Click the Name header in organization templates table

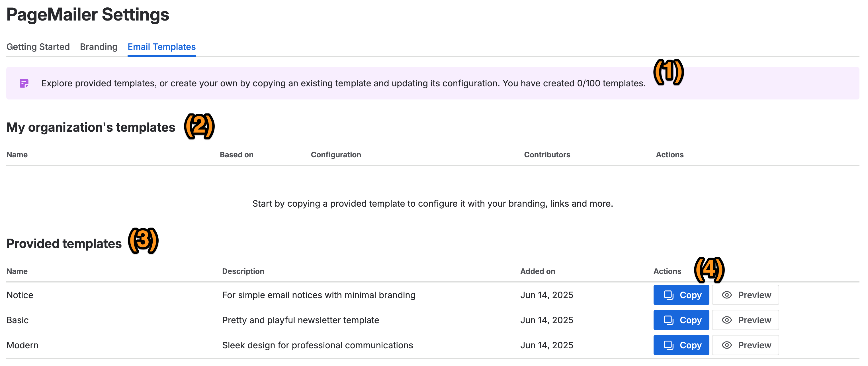coord(17,154)
